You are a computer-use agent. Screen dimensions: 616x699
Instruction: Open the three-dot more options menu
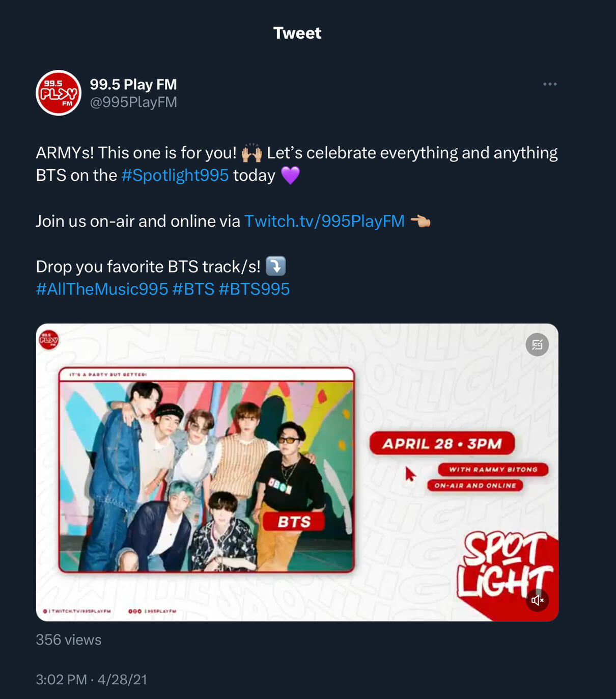[x=550, y=84]
